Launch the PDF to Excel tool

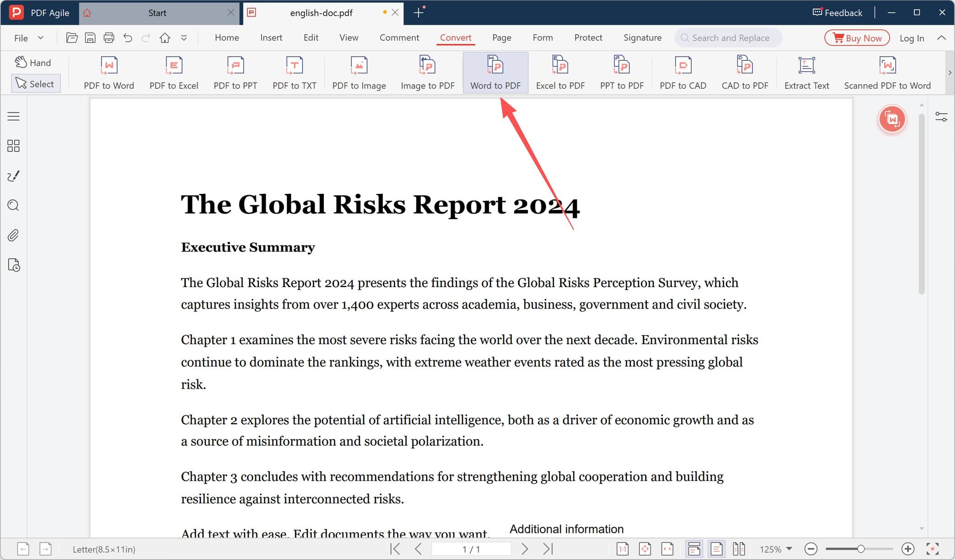pos(174,73)
